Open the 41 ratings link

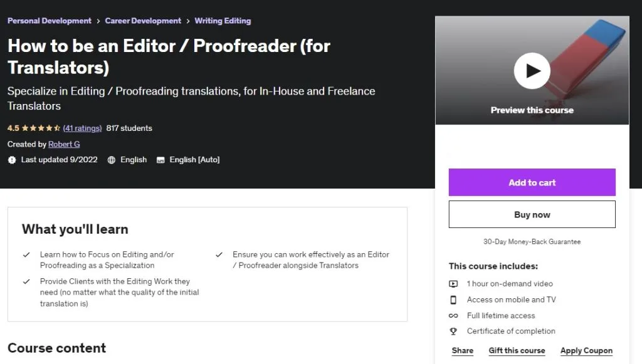tap(82, 128)
